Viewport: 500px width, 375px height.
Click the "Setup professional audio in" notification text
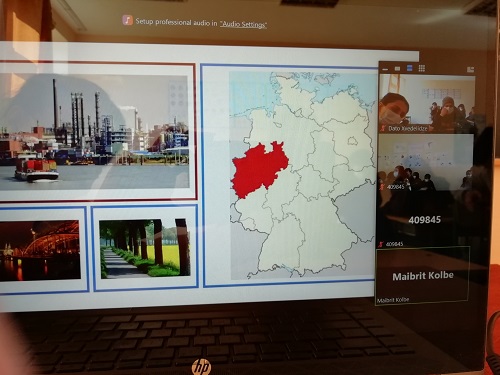pyautogui.click(x=177, y=22)
